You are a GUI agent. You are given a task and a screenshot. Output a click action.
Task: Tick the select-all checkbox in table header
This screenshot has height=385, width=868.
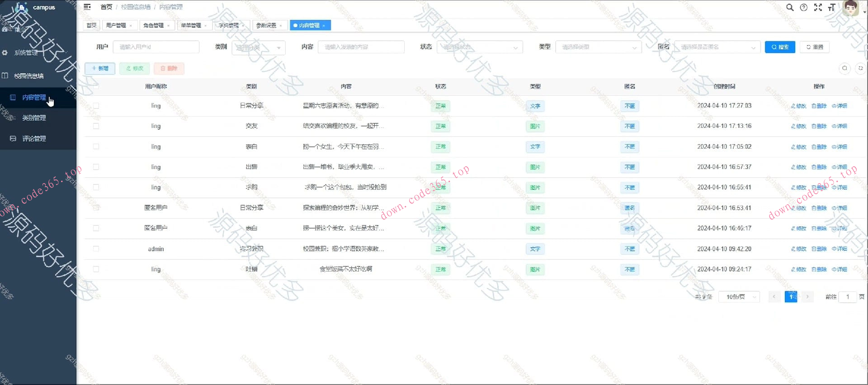[96, 86]
